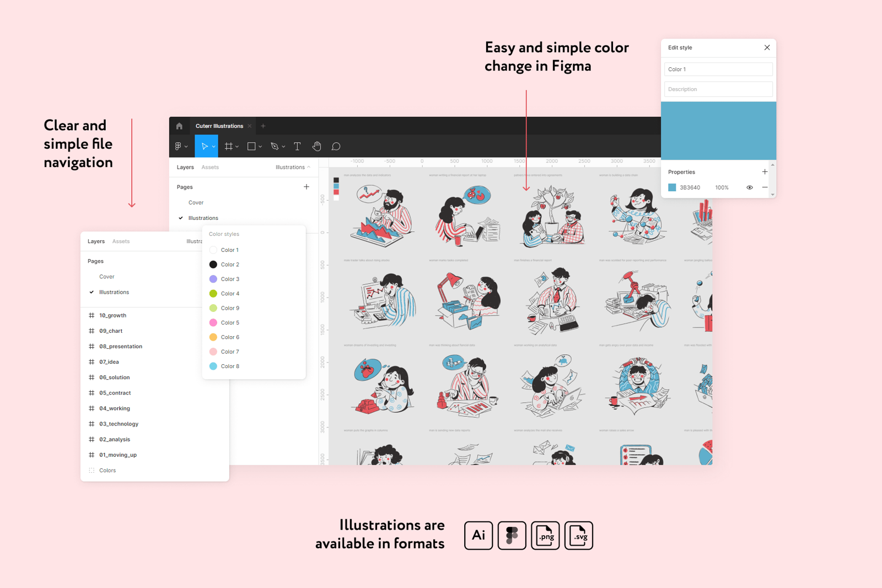
Task: Select the Frame tool
Action: pyautogui.click(x=228, y=147)
